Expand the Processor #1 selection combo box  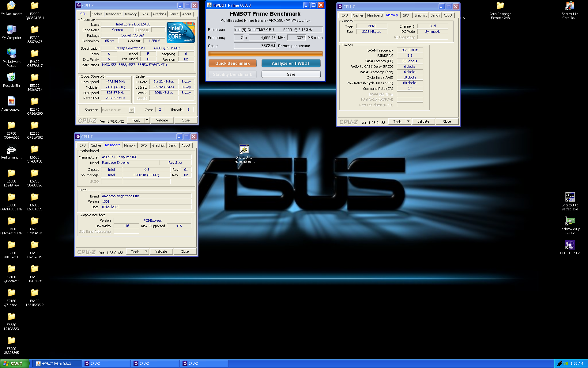(x=118, y=110)
